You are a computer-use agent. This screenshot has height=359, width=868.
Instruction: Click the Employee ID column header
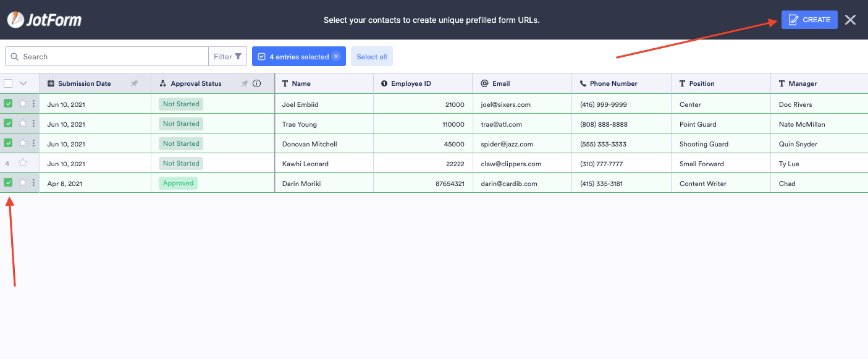423,83
